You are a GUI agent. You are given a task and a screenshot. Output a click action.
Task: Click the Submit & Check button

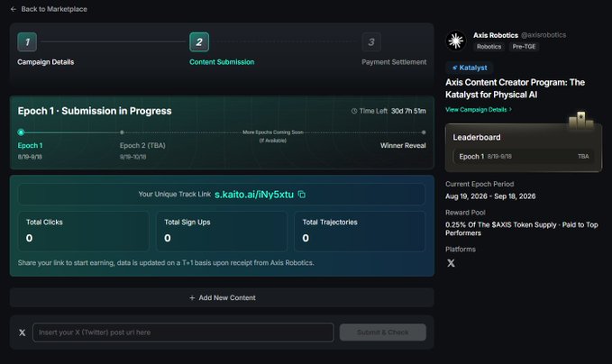pos(382,332)
